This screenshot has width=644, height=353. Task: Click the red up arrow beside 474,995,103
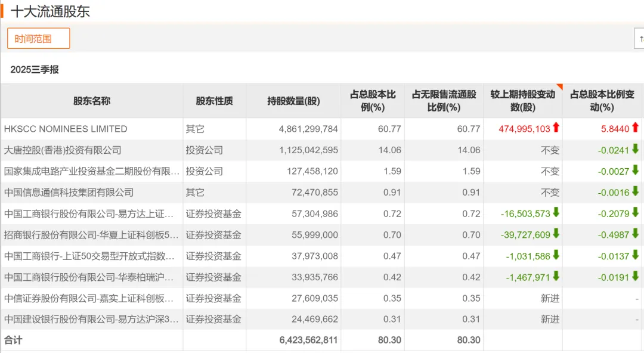coord(556,128)
